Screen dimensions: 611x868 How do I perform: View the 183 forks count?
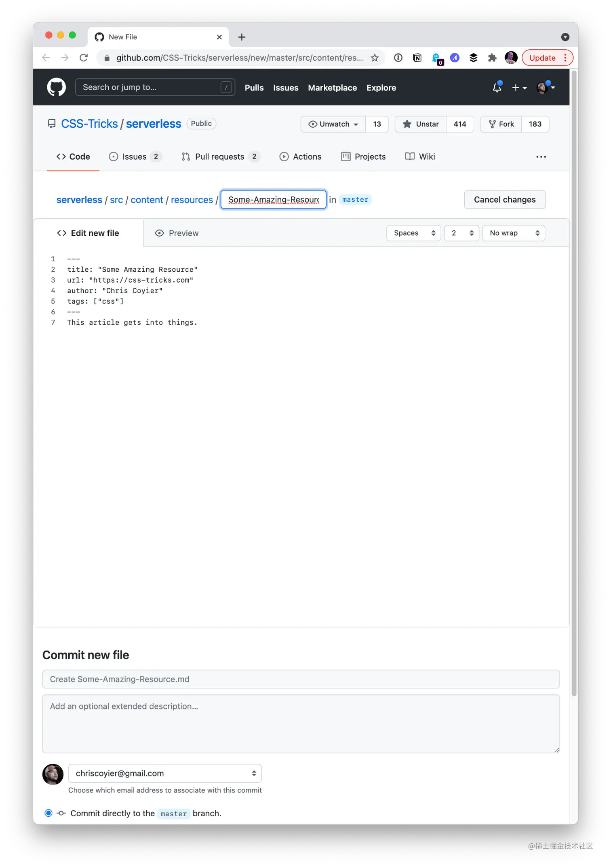(x=535, y=124)
